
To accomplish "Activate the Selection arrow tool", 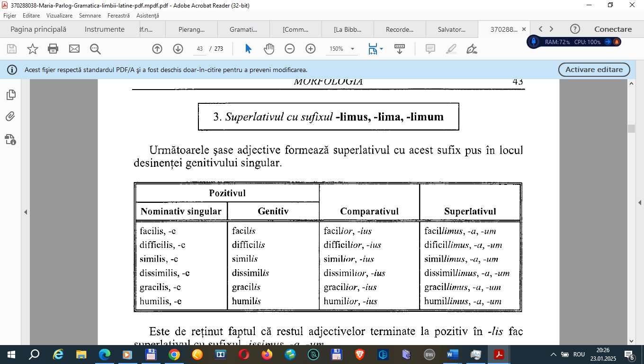I will (248, 49).
